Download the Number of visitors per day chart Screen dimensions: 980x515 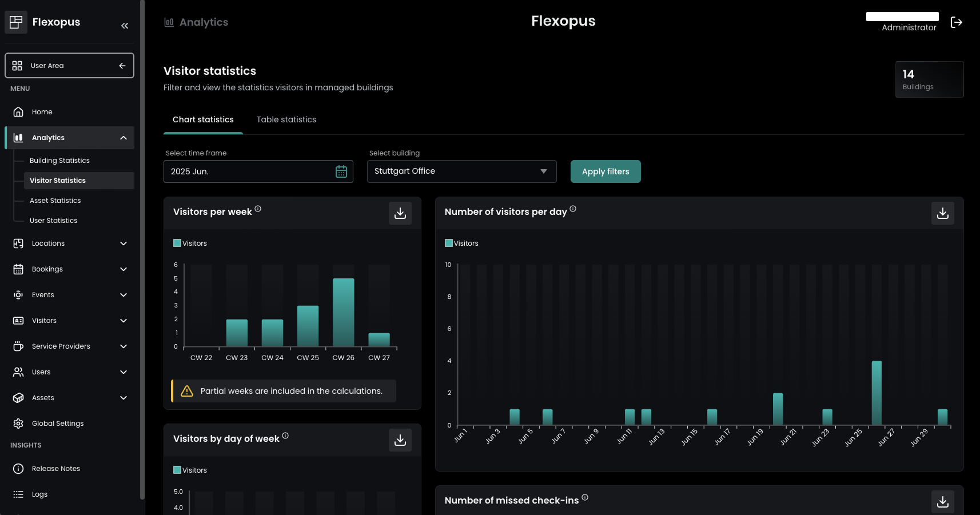tap(942, 213)
